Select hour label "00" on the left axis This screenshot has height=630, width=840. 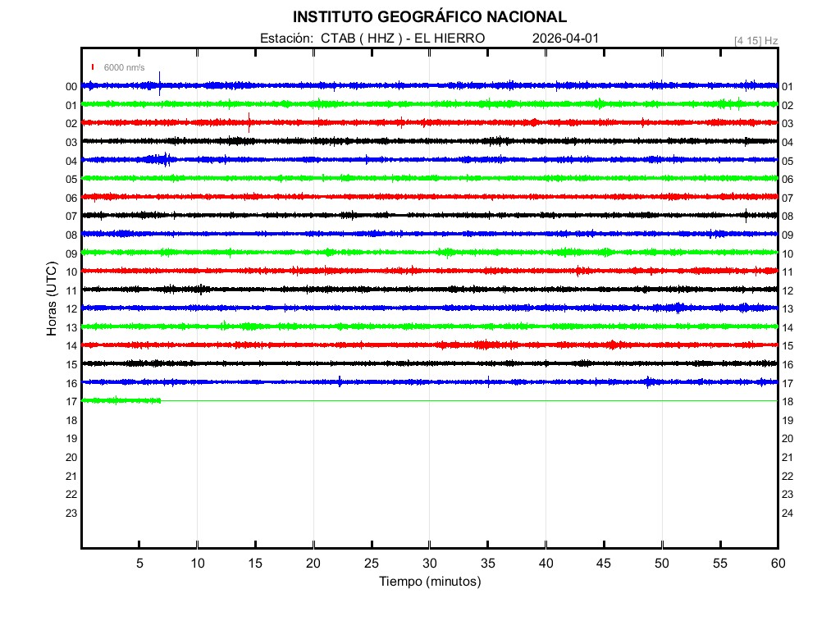pyautogui.click(x=71, y=87)
